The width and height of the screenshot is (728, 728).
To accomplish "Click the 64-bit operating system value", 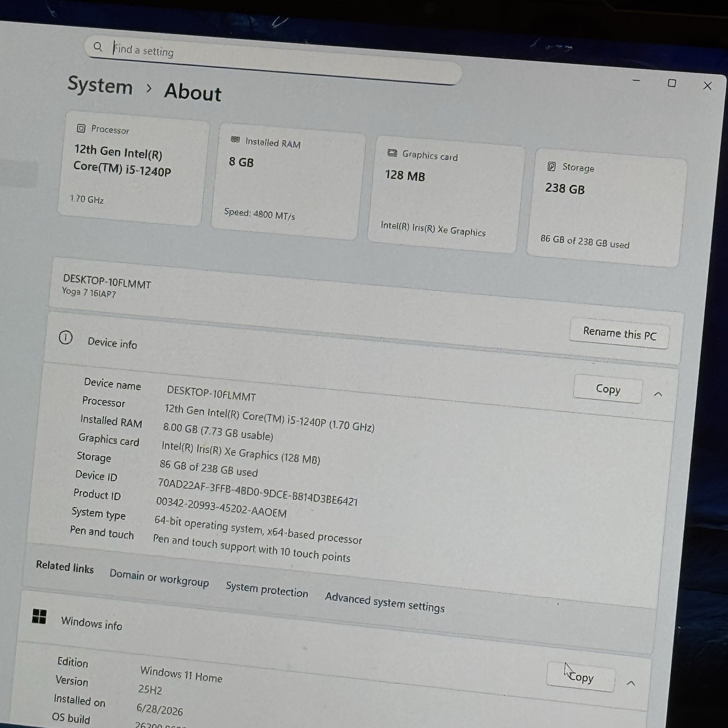I will point(258,530).
